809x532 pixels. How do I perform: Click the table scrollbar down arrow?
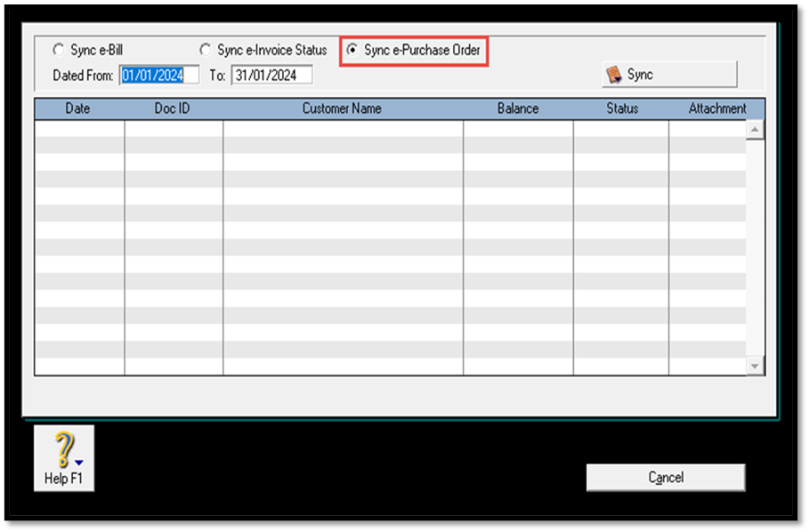point(755,366)
